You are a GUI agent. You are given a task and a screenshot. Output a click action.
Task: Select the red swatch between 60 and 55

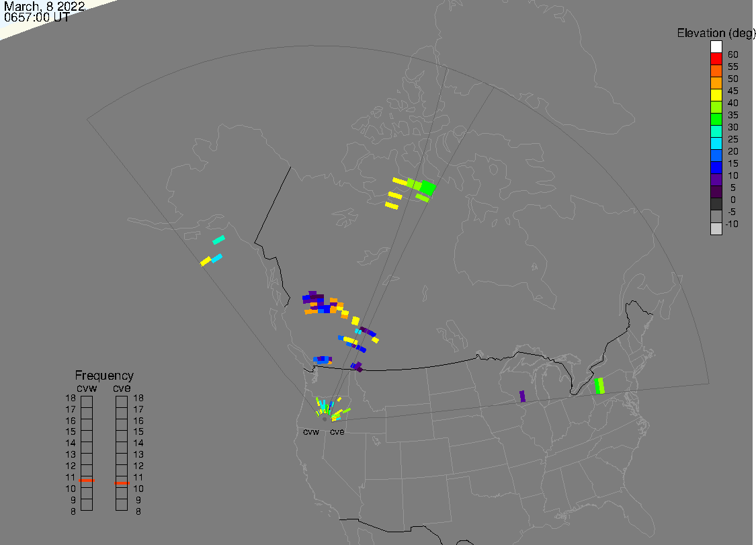716,59
